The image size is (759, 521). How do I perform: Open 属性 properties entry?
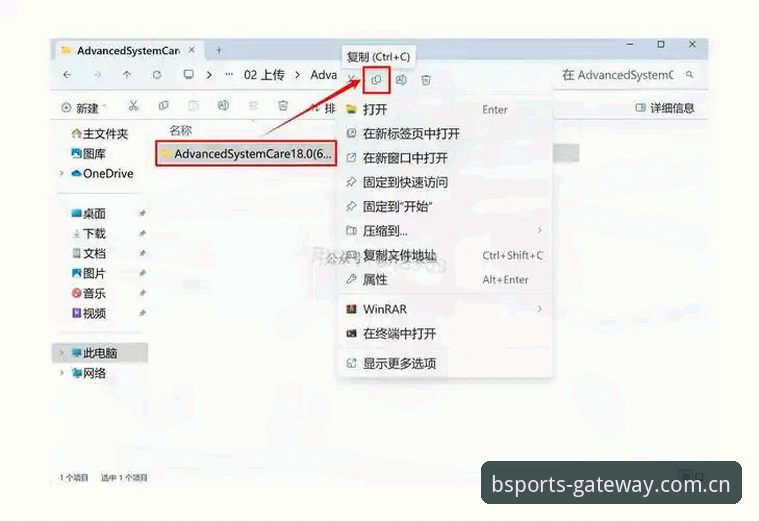pyautogui.click(x=446, y=279)
